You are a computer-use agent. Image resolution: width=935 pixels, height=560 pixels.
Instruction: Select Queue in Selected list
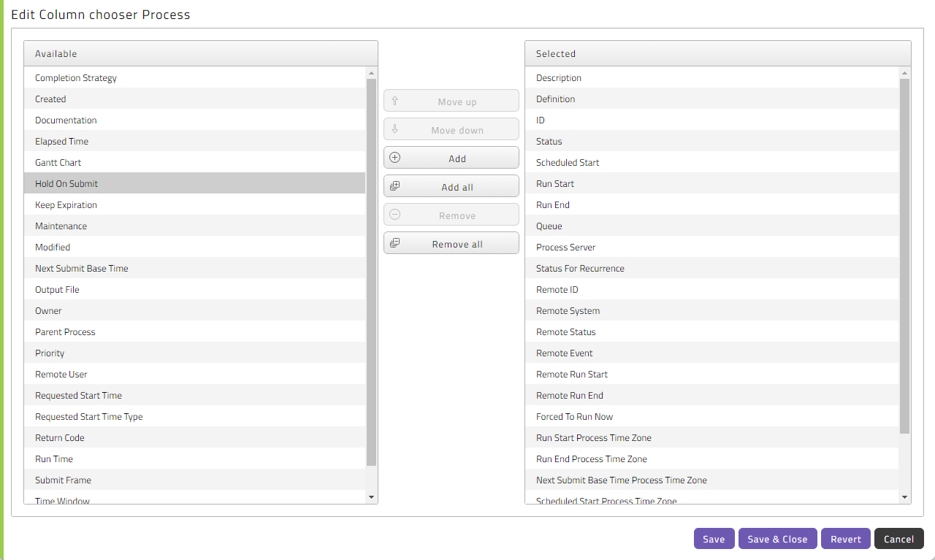coord(712,226)
